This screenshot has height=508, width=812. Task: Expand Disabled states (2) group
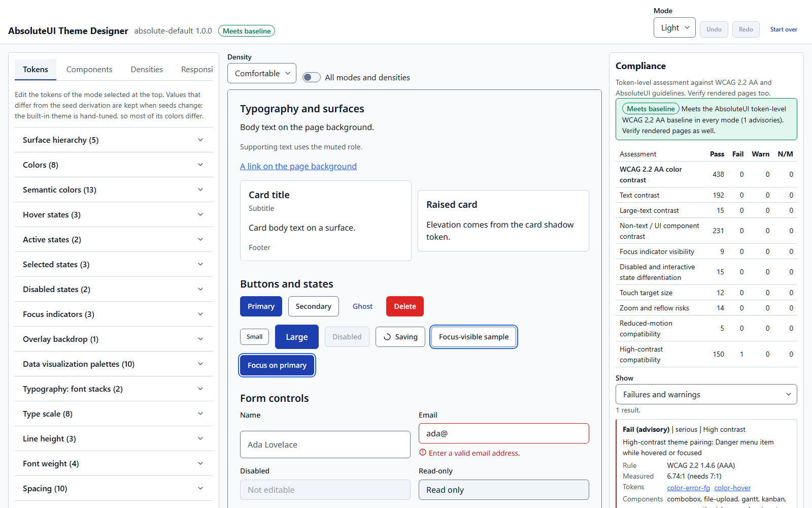coord(114,289)
